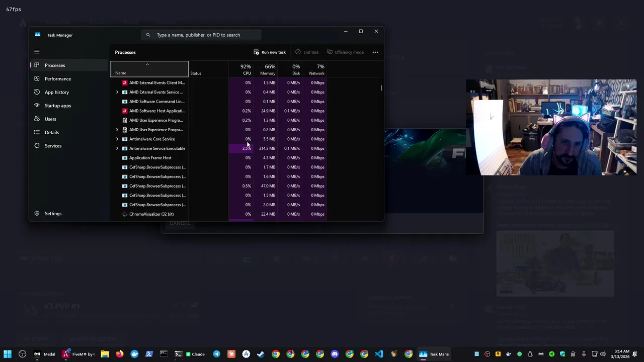Click the 214.3 MB memory cell
Image resolution: width=644 pixels, height=362 pixels.
[x=266, y=148]
